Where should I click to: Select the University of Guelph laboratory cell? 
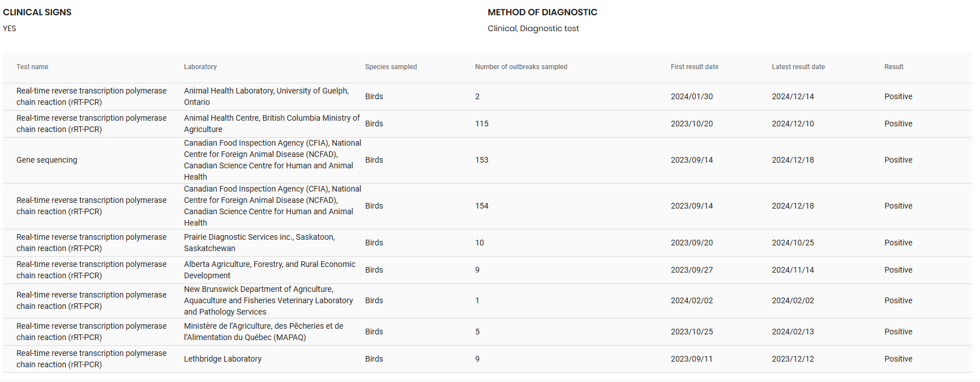click(266, 96)
